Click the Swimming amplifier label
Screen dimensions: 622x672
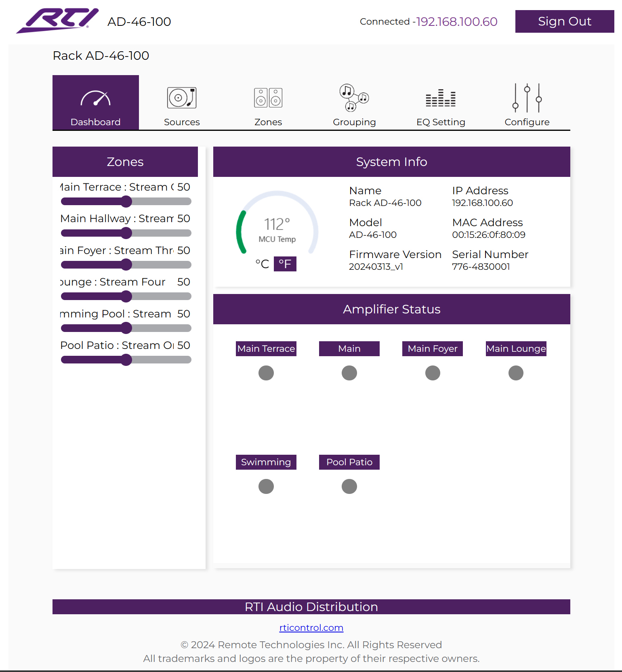266,462
